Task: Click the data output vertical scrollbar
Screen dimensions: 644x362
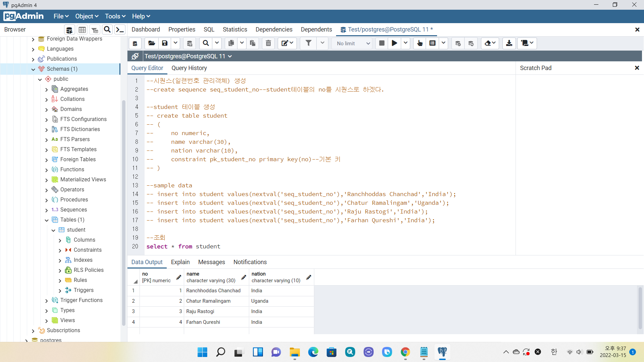Action: click(640, 308)
